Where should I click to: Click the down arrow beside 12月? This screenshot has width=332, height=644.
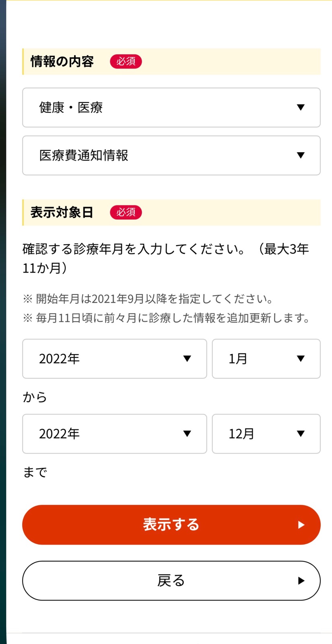(301, 433)
